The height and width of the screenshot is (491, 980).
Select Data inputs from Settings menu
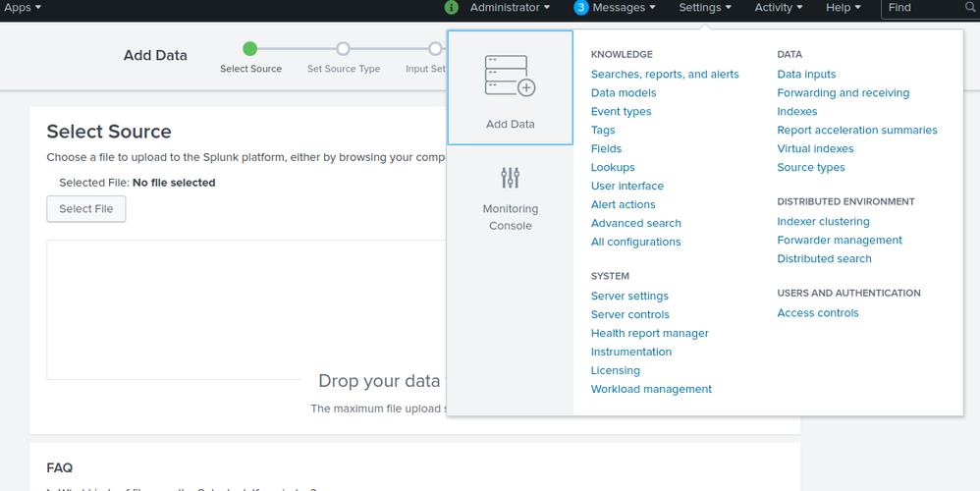(806, 75)
